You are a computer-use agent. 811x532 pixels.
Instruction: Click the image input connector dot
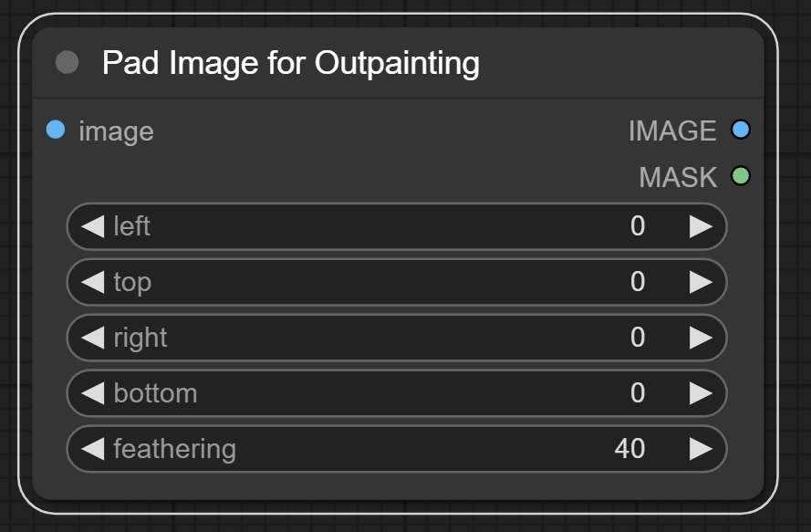pyautogui.click(x=56, y=130)
